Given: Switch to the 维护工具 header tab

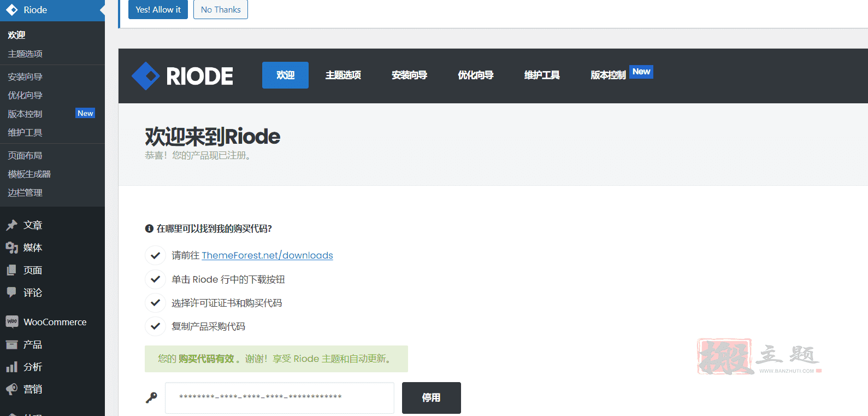Looking at the screenshot, I should [542, 75].
